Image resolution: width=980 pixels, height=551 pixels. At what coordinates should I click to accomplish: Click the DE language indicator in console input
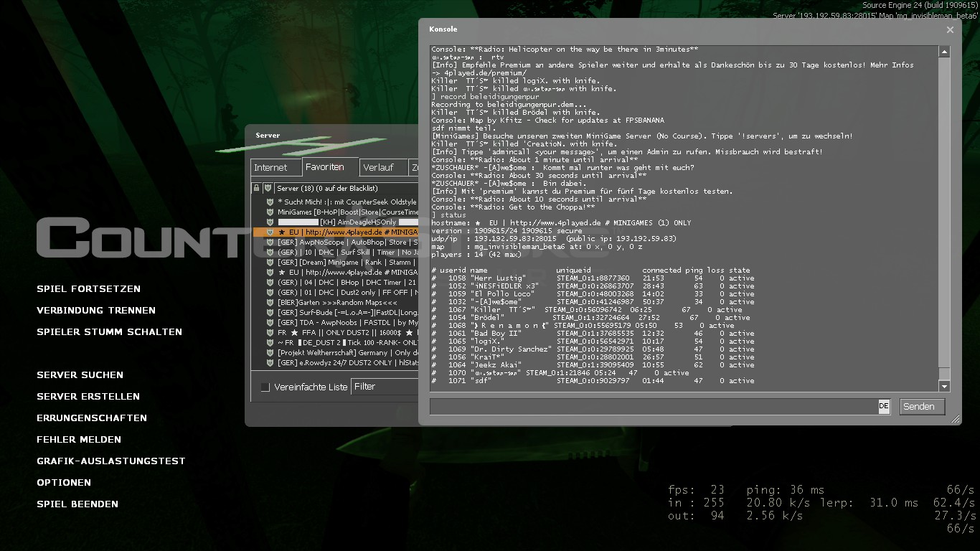[x=884, y=406]
